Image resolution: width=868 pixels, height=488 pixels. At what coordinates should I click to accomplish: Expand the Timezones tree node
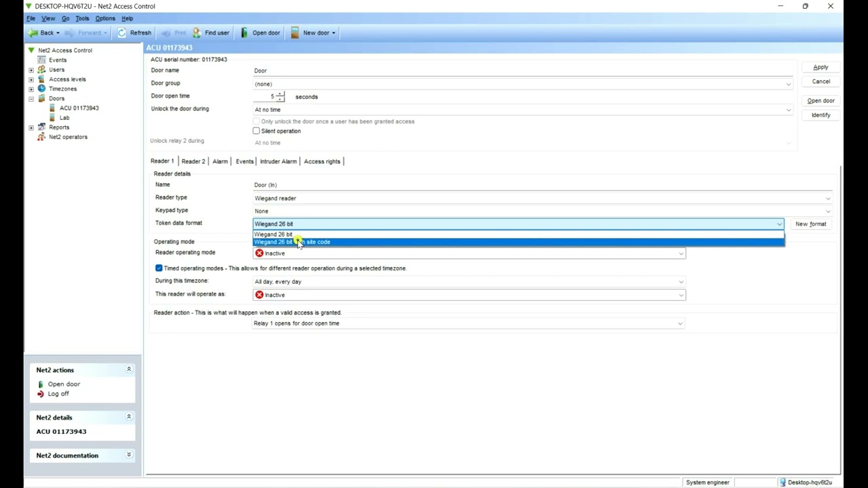point(31,89)
